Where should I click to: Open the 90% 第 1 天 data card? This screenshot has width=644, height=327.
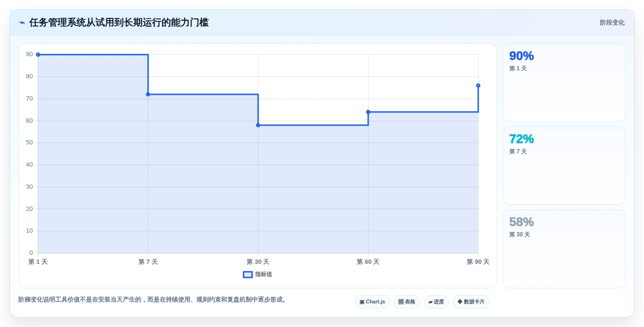pyautogui.click(x=564, y=83)
